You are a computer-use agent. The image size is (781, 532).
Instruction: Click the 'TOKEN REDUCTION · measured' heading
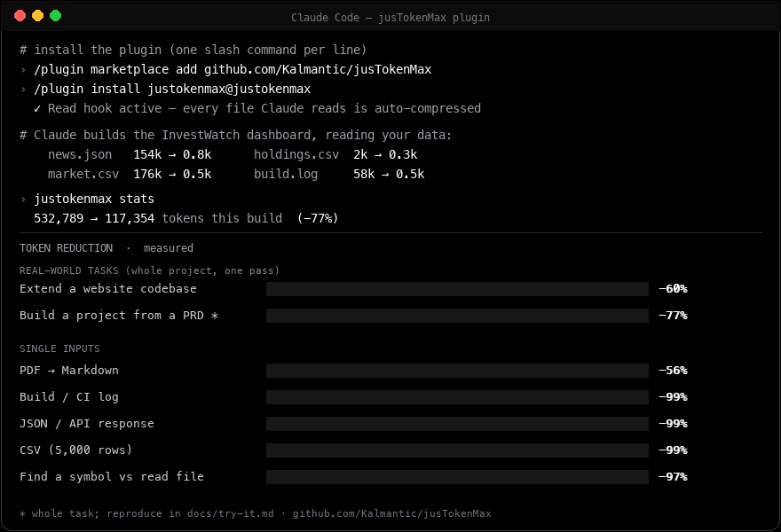pyautogui.click(x=106, y=248)
